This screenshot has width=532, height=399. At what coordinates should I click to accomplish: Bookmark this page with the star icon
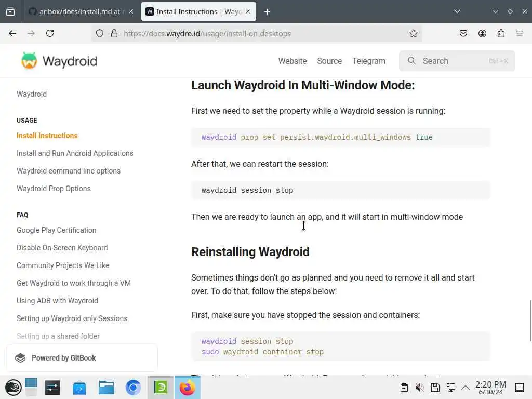point(413,33)
